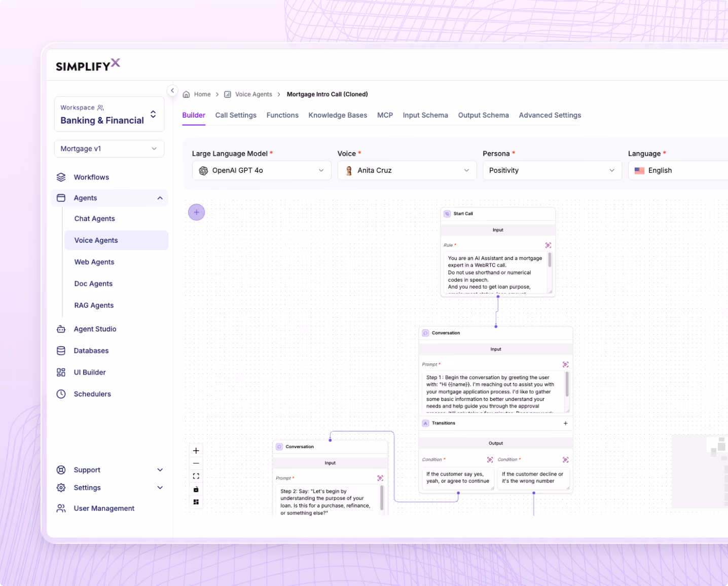728x586 pixels.
Task: Open the Mortgage v1 dropdown
Action: 109,149
